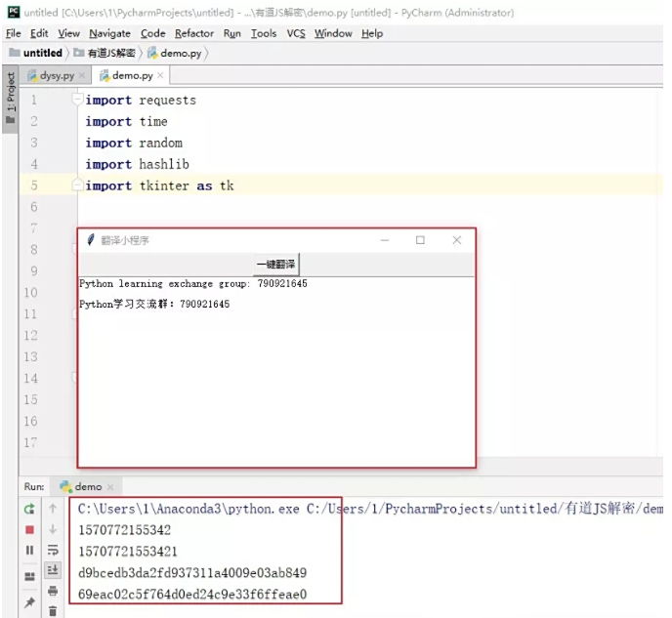Viewport: 672px width, 618px height.
Task: Click fold marker beside import tkinter line
Action: 77,185
